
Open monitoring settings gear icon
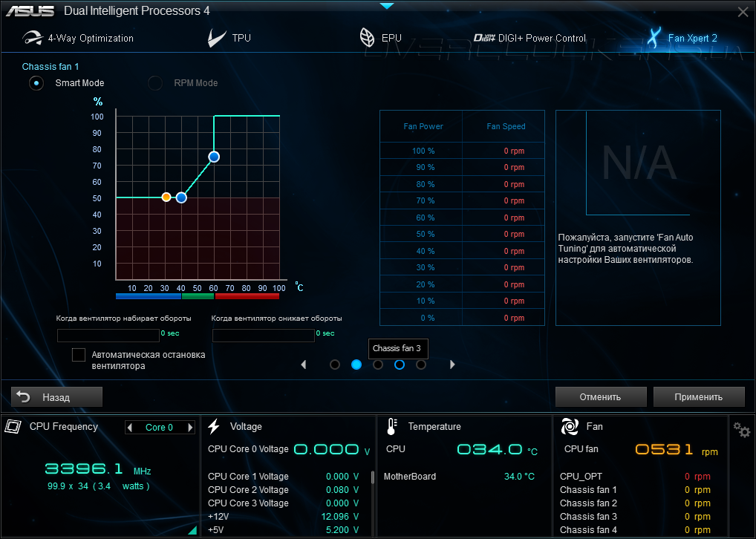pos(742,429)
